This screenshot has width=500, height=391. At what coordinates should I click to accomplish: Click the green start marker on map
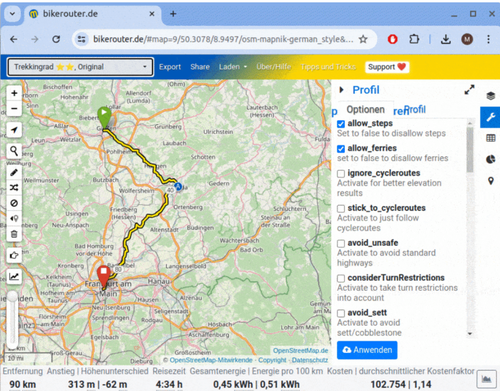tap(104, 117)
